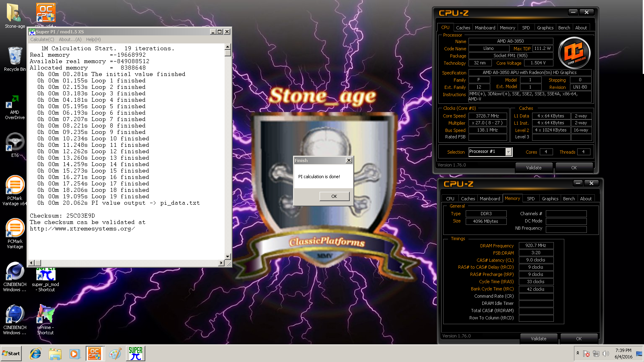Click OK in bottom CPU-Z window
Screen dimensions: 644x362
[x=579, y=339]
